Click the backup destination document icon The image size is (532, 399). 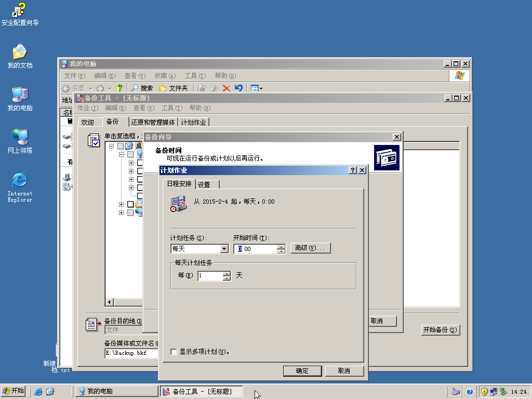pos(94,325)
